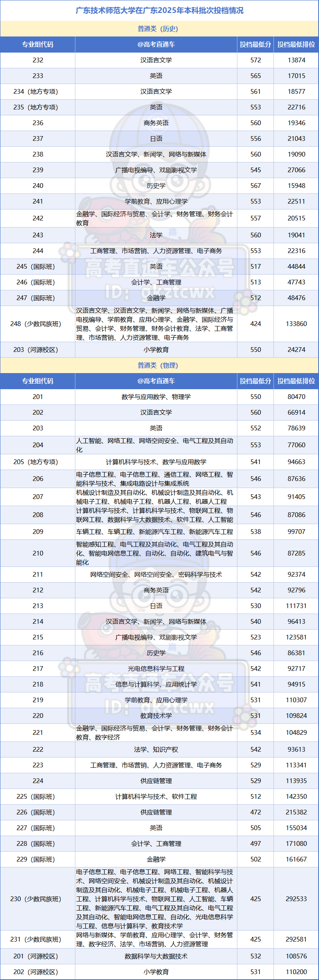The height and width of the screenshot is (980, 319).
Task: Click rank value 111731
Action: (x=296, y=606)
